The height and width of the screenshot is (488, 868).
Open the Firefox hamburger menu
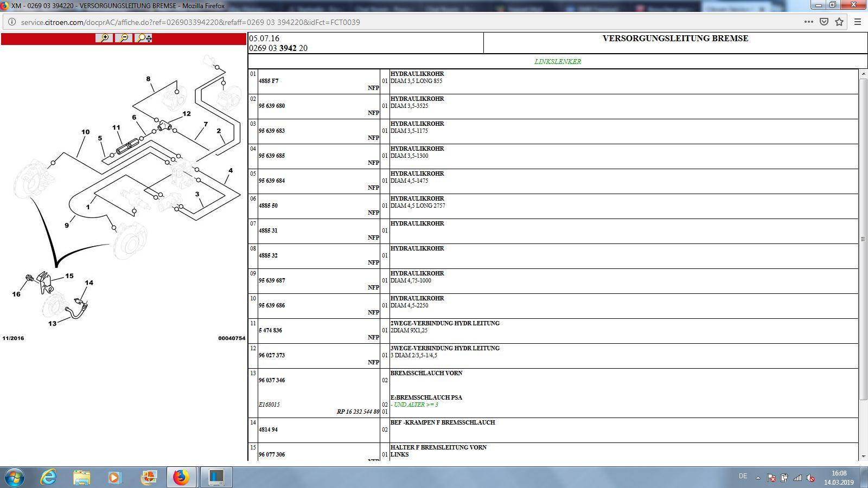(858, 22)
